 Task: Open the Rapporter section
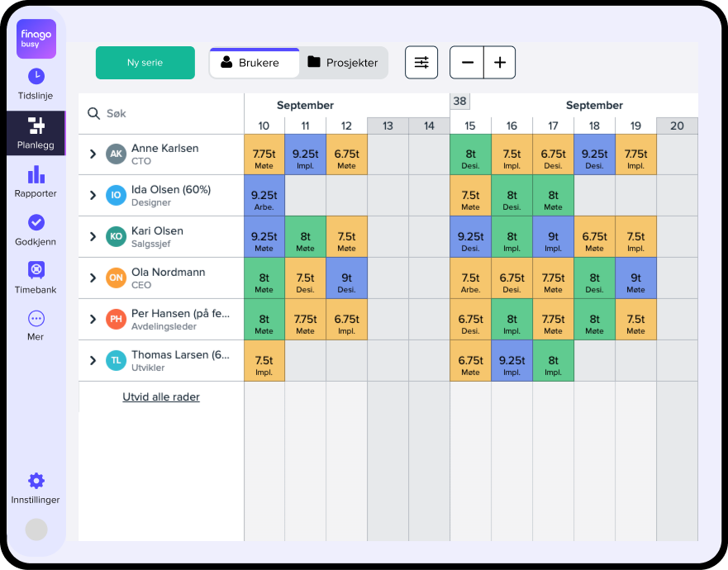tap(35, 182)
